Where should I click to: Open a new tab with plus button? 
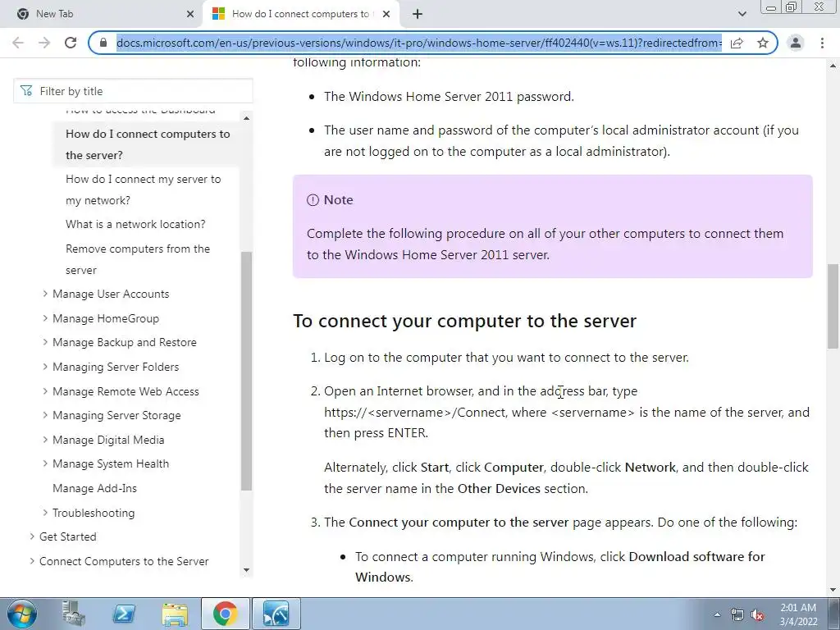418,14
